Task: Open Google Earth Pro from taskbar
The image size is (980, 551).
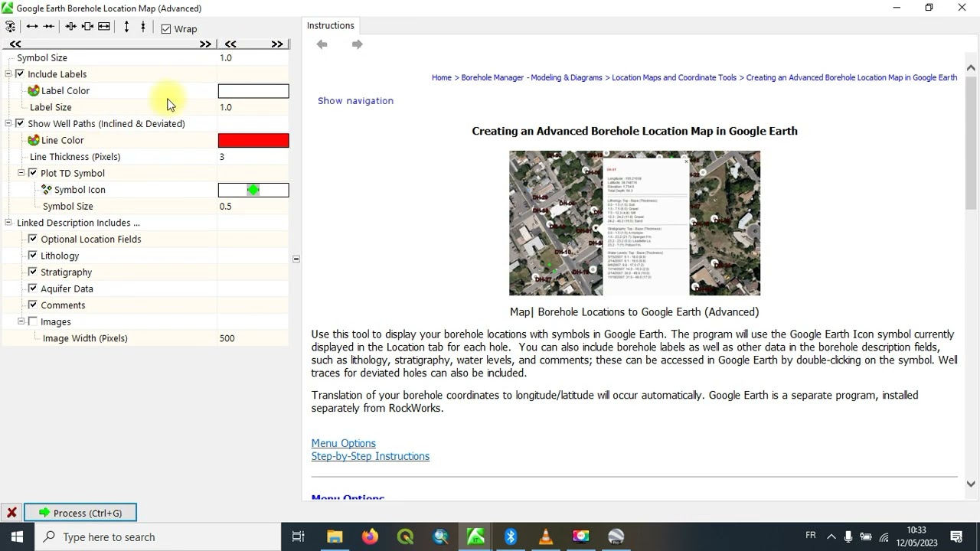Action: point(616,536)
